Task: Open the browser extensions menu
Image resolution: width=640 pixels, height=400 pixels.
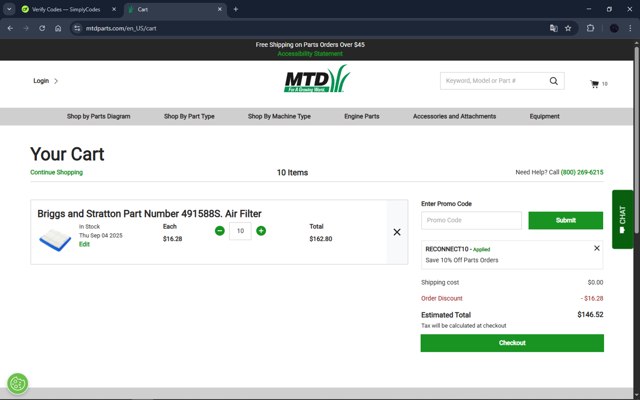Action: pyautogui.click(x=590, y=28)
